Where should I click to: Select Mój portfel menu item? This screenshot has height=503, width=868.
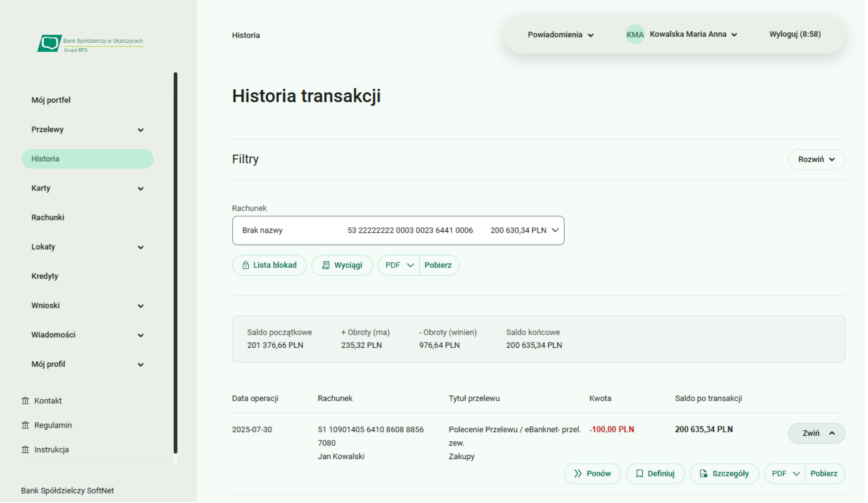(51, 100)
